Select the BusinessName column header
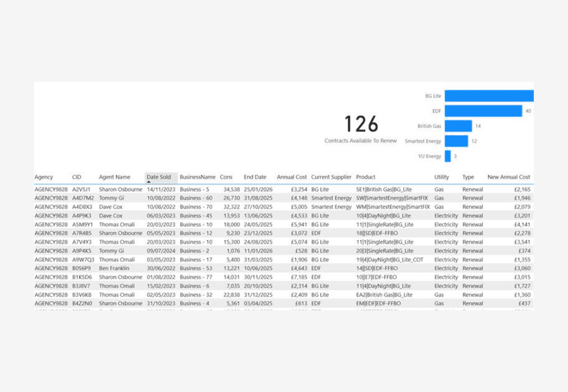The height and width of the screenshot is (392, 568). tap(198, 177)
